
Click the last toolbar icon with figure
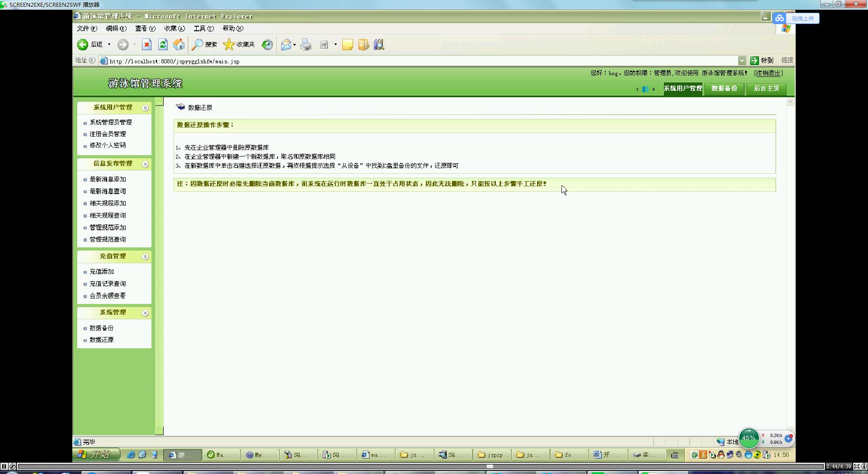[x=379, y=44]
